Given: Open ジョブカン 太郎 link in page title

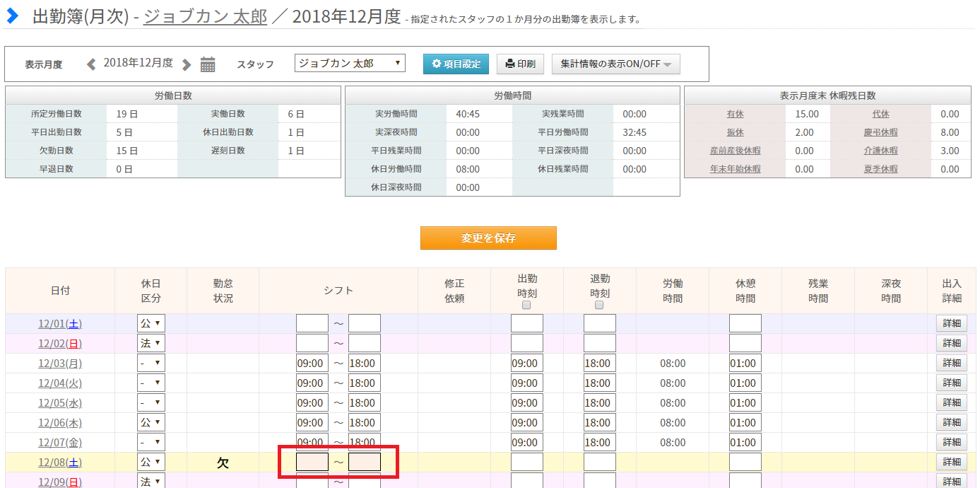Looking at the screenshot, I should click(x=205, y=17).
